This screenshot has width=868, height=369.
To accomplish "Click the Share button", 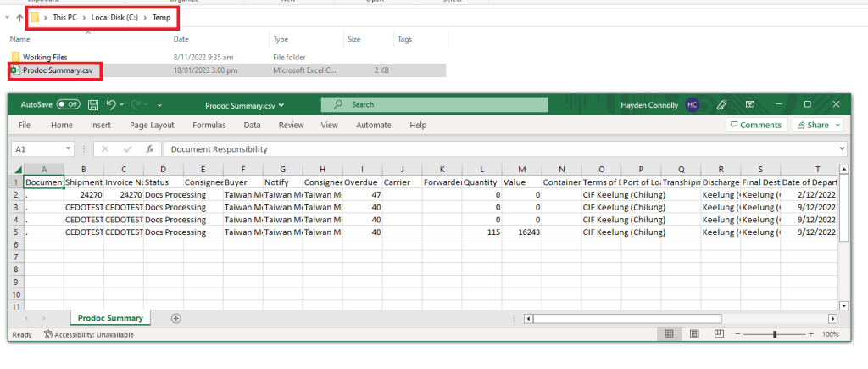I will [818, 126].
